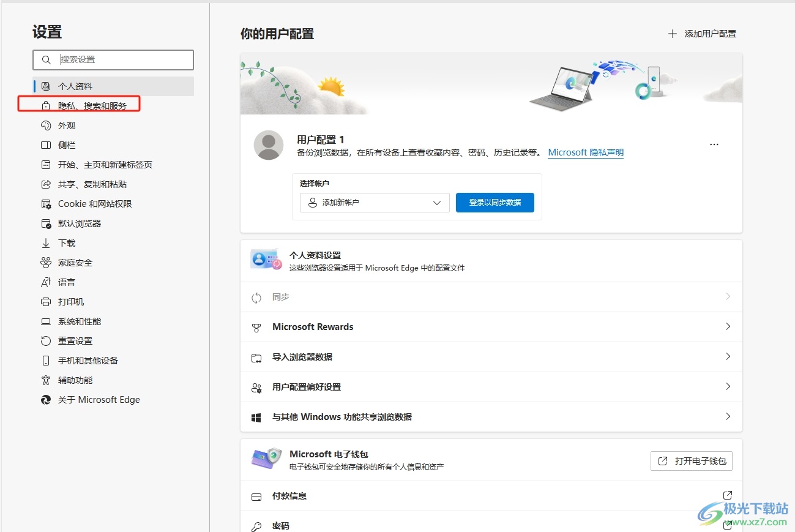Open the Microsoft 隐私声明 link

coord(586,152)
